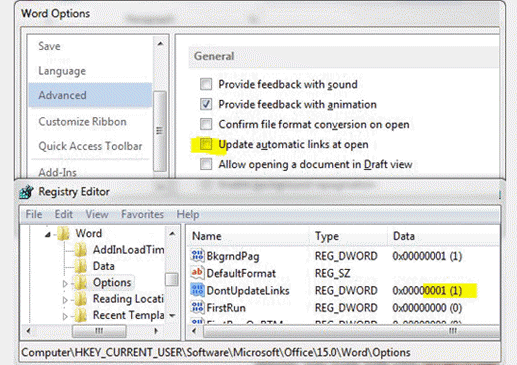Click registry tree scroll down arrow
517x365 pixels.
(x=172, y=315)
